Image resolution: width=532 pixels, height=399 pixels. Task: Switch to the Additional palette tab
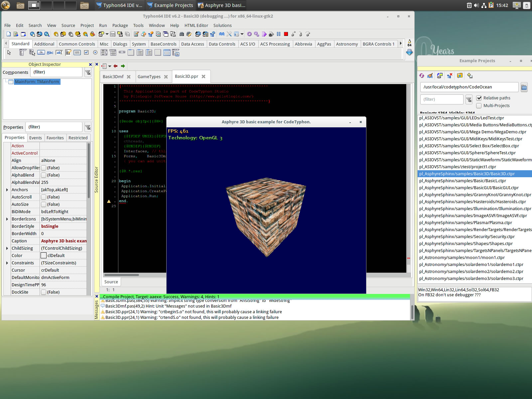44,44
